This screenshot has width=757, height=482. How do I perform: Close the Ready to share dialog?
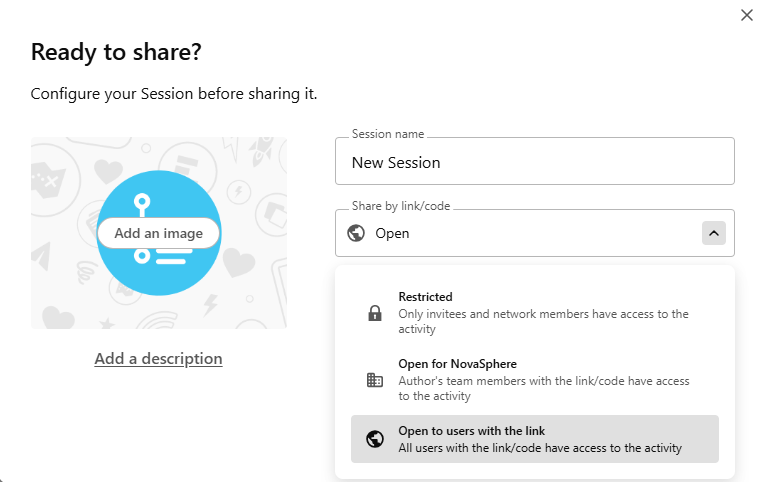(x=746, y=15)
